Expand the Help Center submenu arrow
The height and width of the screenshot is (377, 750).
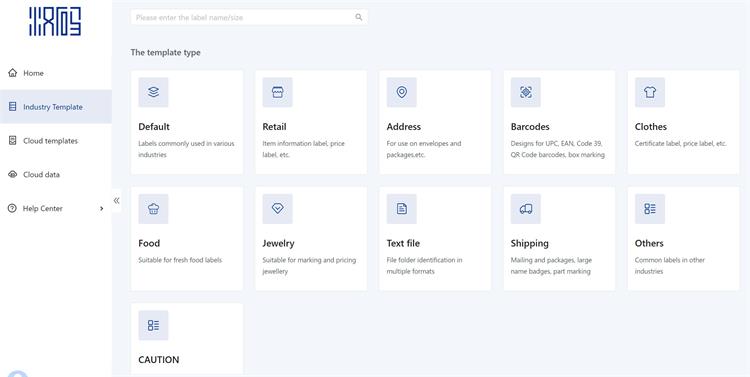[101, 209]
